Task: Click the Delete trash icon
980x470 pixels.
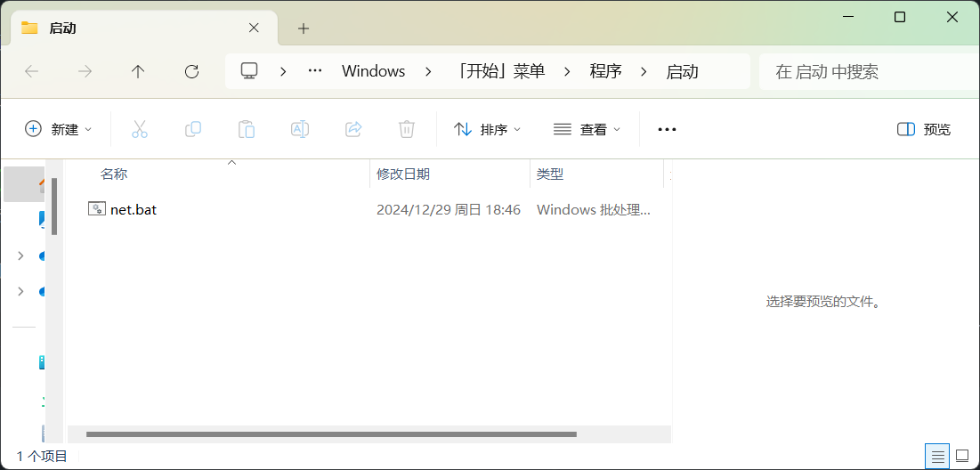Action: click(407, 129)
